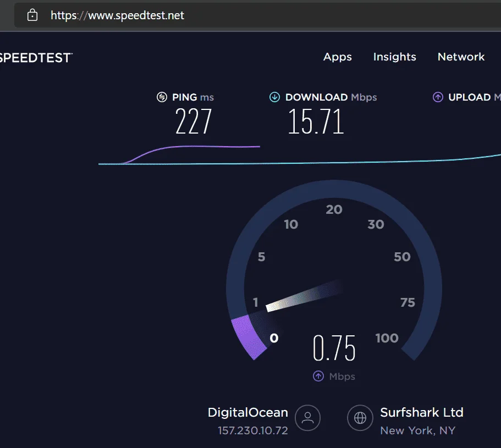The height and width of the screenshot is (448, 501).
Task: Click the speedtest.net URL in the address bar
Action: tap(117, 15)
